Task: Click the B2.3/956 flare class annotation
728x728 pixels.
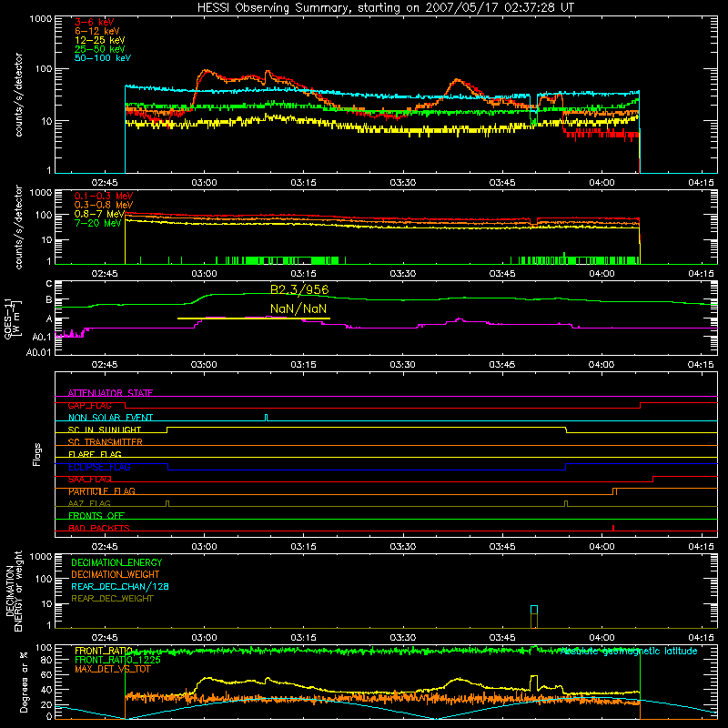Action: click(299, 289)
